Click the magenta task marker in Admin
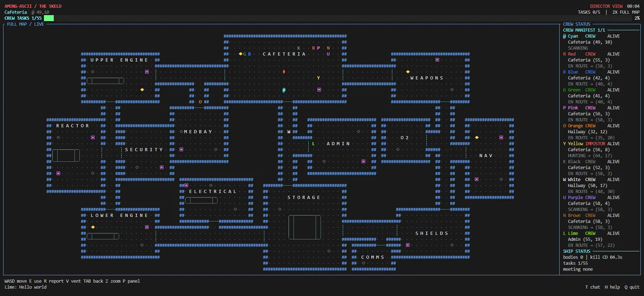Screen dimensions: 644x296 [x=363, y=161]
